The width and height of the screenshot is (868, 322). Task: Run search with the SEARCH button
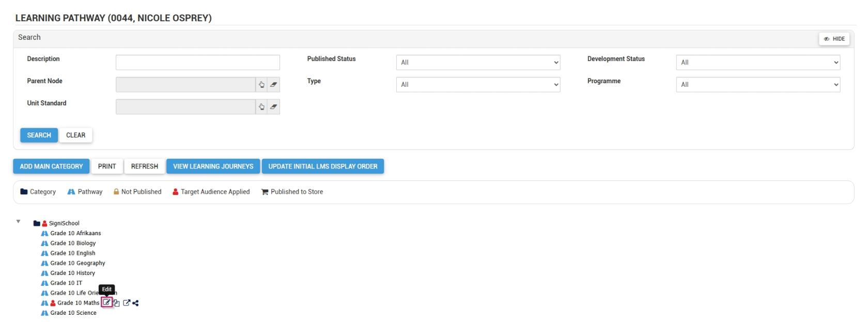(39, 135)
